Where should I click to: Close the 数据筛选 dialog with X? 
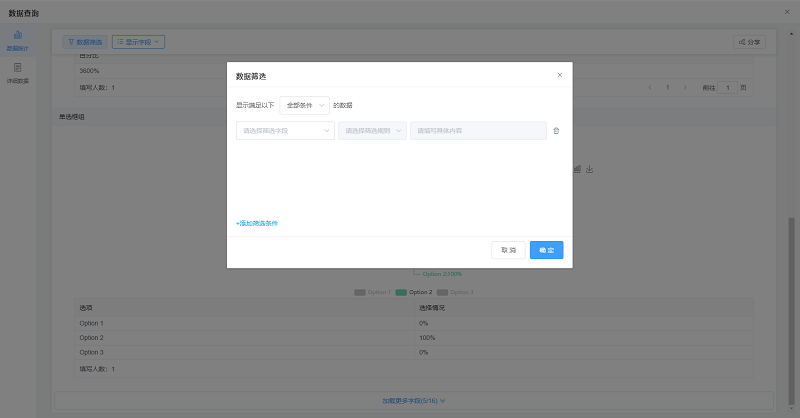pos(559,75)
